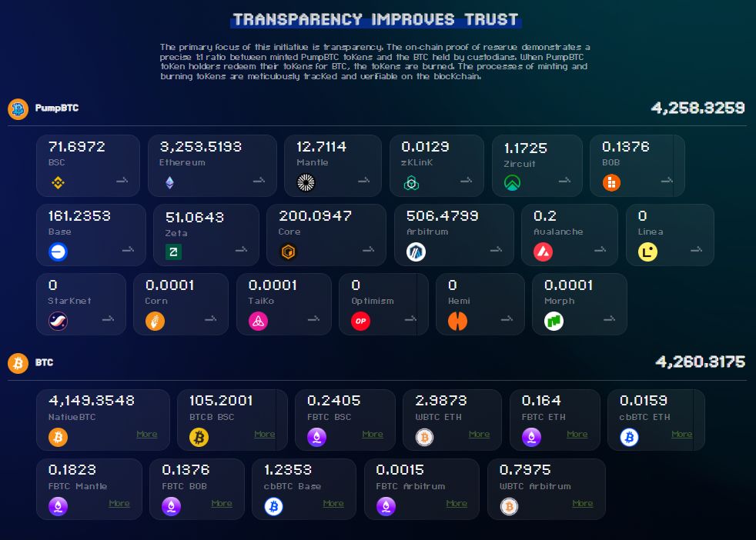Screen dimensions: 756x540
Task: Click the Mantle chain icon
Action: (306, 182)
